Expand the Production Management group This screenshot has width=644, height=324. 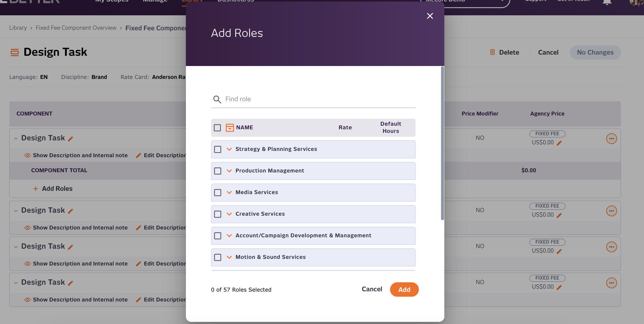click(229, 171)
